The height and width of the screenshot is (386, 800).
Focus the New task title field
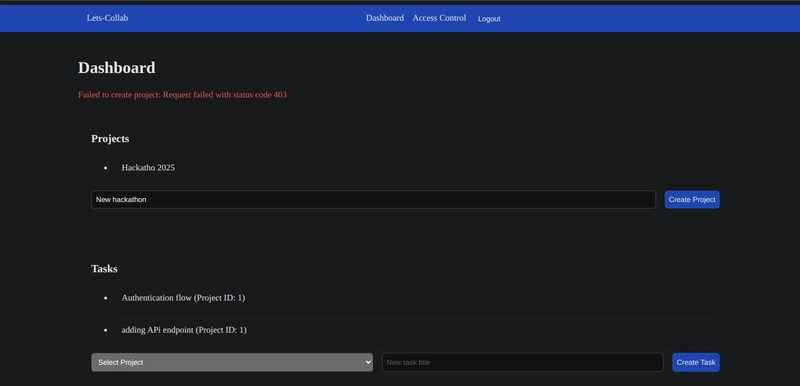tap(522, 362)
